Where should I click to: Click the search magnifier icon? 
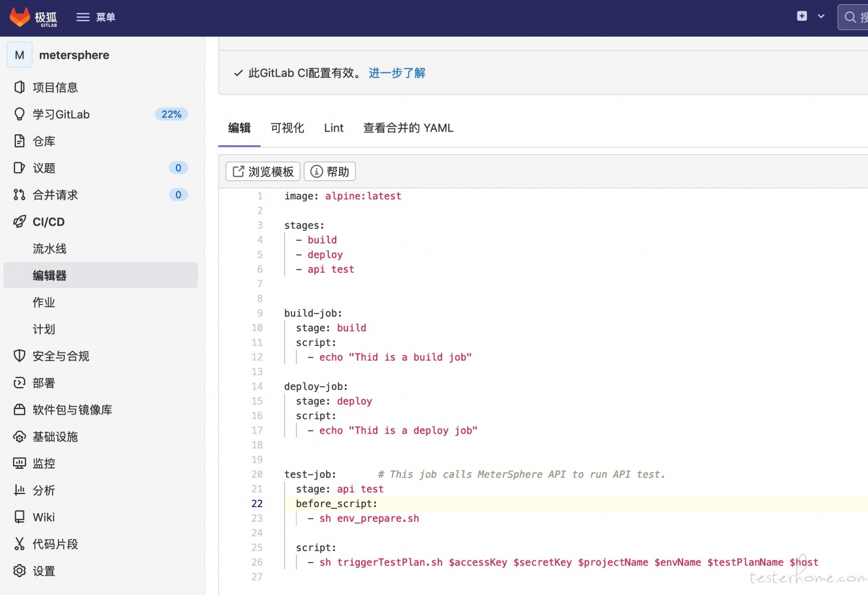coord(850,17)
